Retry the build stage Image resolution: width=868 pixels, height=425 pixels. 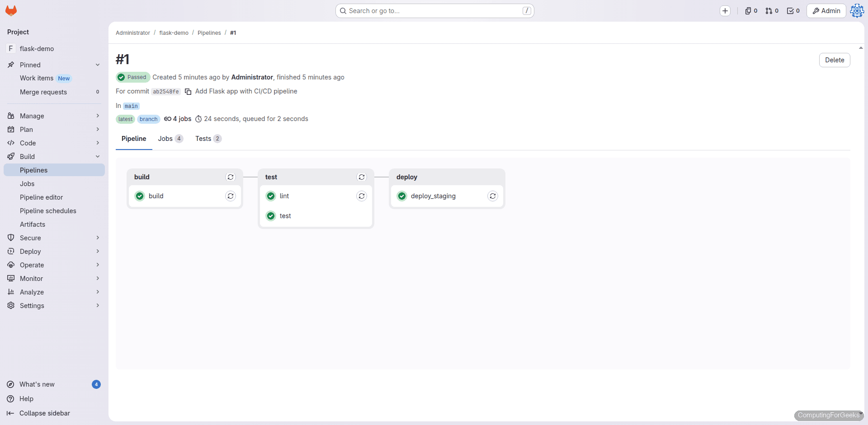[x=231, y=177]
